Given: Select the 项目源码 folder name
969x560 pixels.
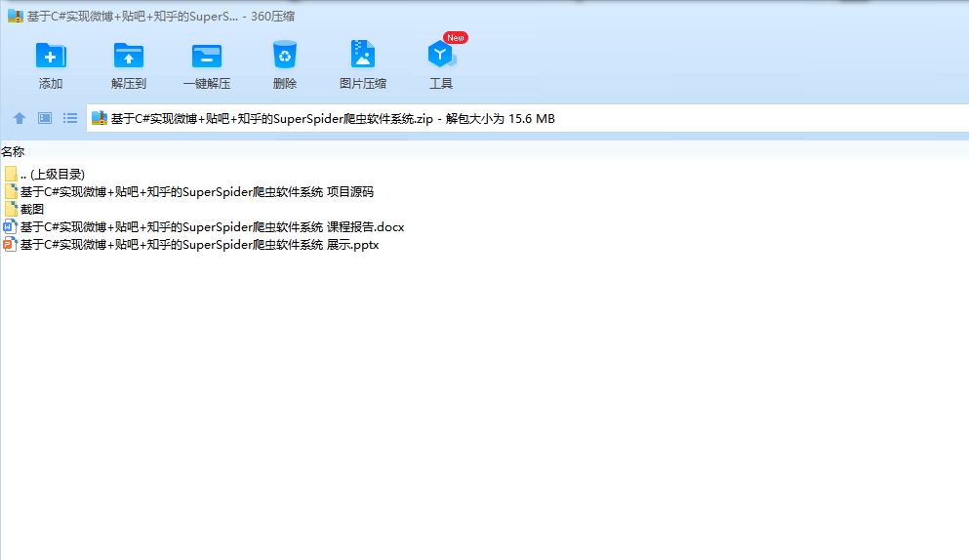Looking at the screenshot, I should 197,191.
